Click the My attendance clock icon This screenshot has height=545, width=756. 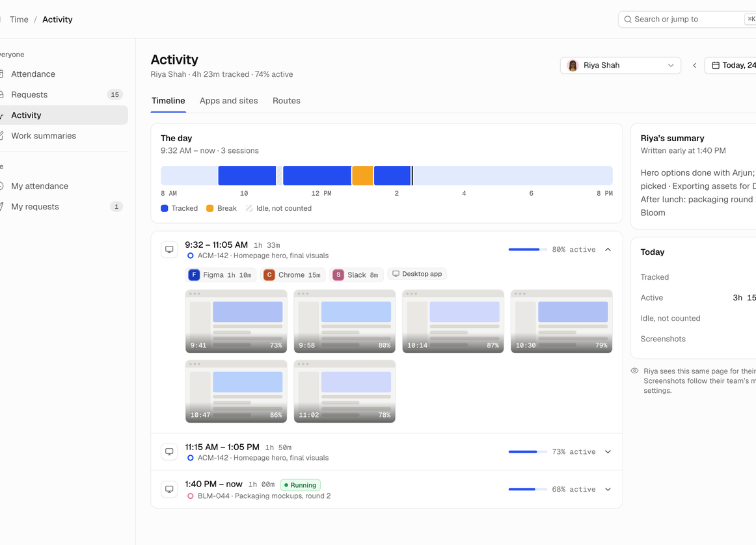tap(1, 186)
